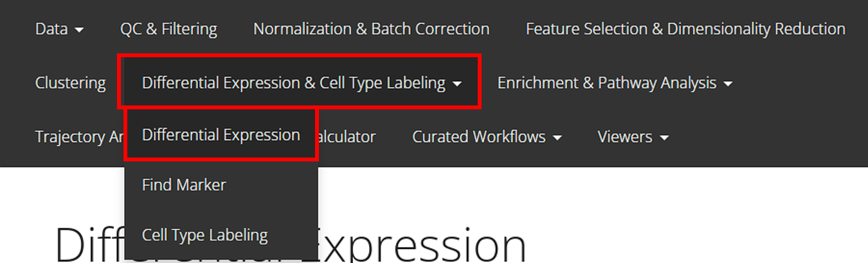Collapse Differential Expression & Cell Type Labeling menu
Image resolution: width=868 pixels, height=263 pixels.
tap(293, 83)
